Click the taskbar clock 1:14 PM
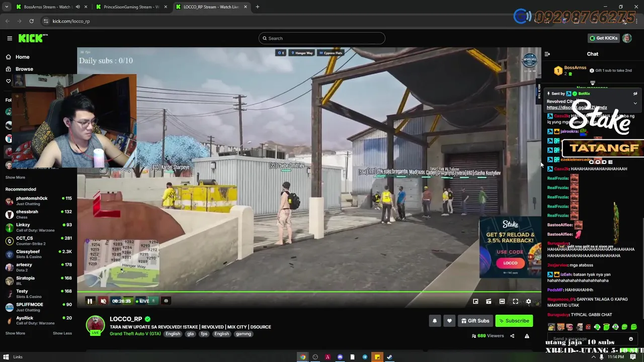644x362 pixels. click(615, 357)
